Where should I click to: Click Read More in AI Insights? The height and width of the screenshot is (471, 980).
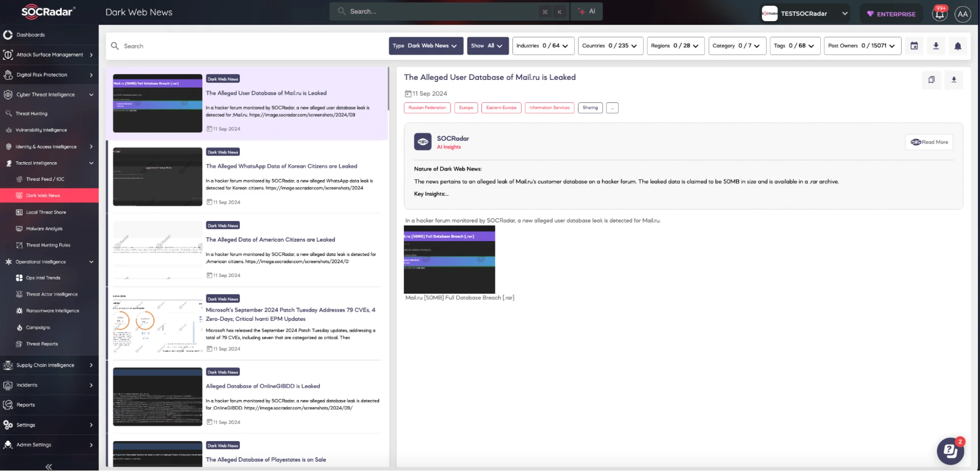point(929,142)
